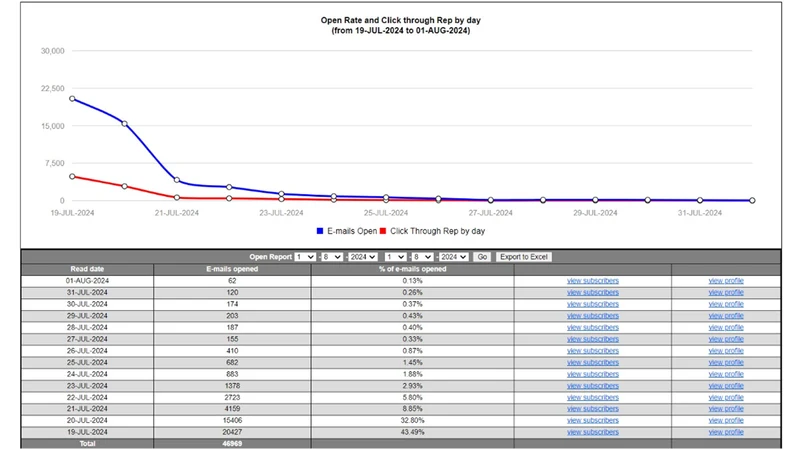Click the 15406 e-mails opened cell

[232, 420]
